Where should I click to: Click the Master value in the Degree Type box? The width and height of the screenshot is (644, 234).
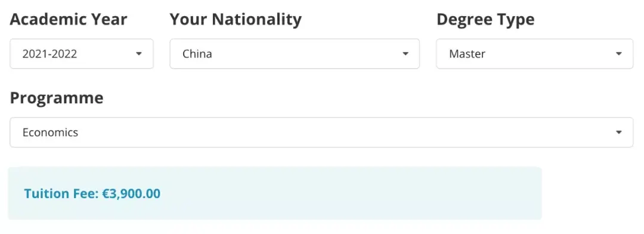(467, 54)
